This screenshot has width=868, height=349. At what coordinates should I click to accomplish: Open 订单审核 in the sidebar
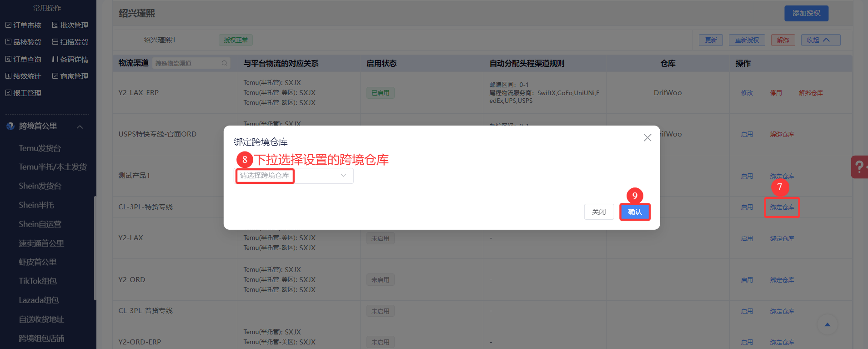click(x=23, y=25)
